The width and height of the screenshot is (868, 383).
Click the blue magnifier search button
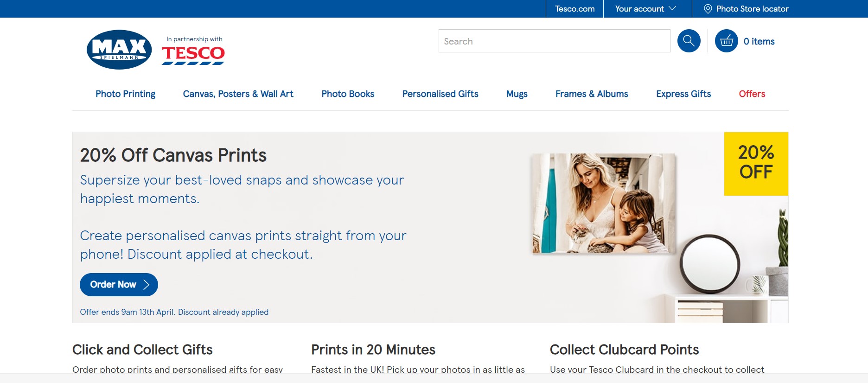[x=689, y=41]
